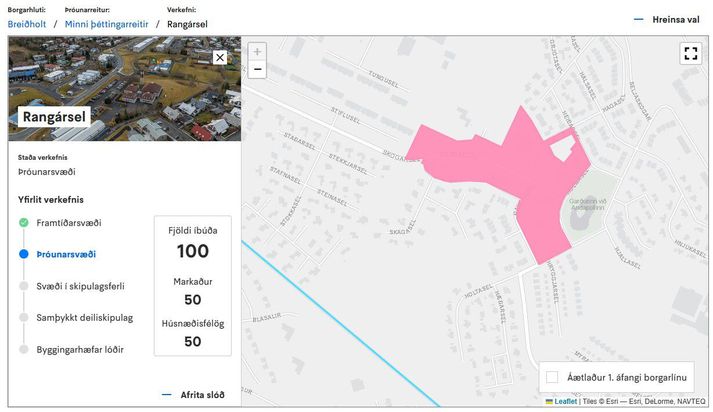Select the Rangársel breadcrumb item
This screenshot has height=412, width=713.
point(188,23)
